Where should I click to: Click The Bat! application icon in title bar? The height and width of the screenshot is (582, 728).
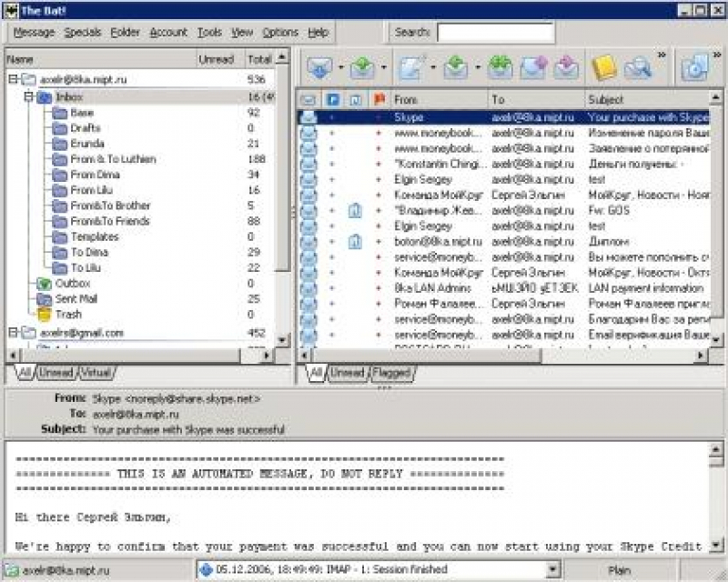(x=10, y=10)
